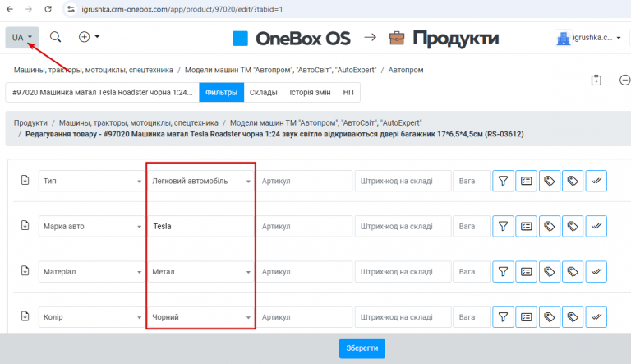
Task: Click the document icon in Тип row
Action: click(x=25, y=180)
